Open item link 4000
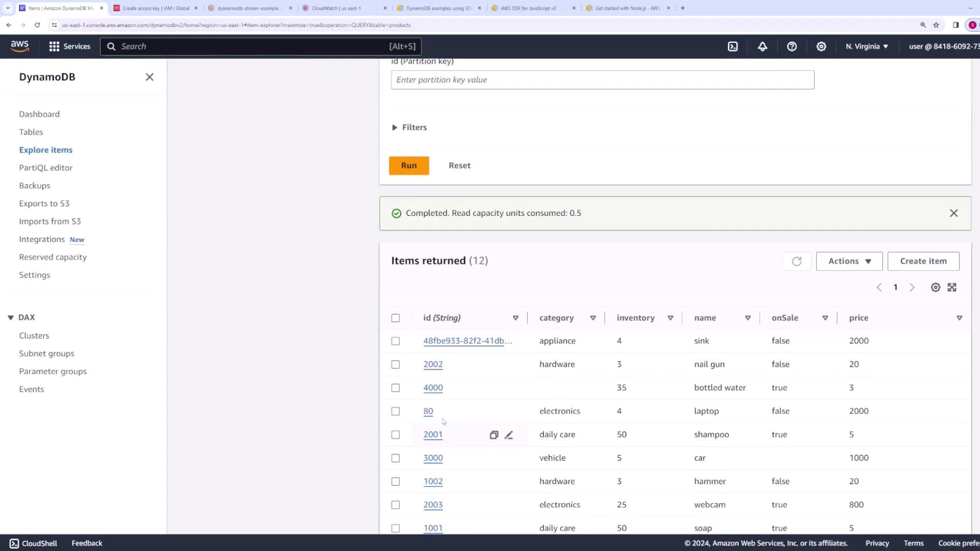This screenshot has height=551, width=980. point(433,388)
